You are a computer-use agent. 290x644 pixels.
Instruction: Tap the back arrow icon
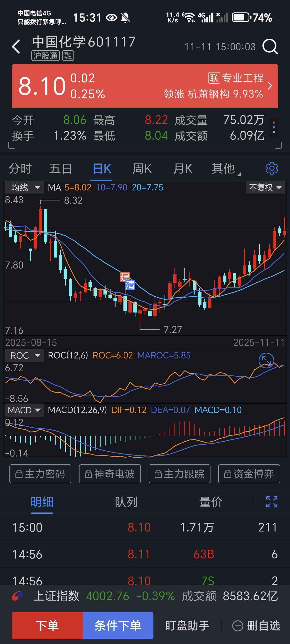click(16, 46)
